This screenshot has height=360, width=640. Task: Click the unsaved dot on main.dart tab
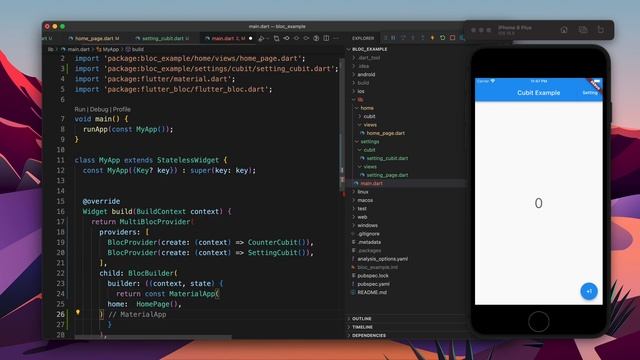coord(251,38)
